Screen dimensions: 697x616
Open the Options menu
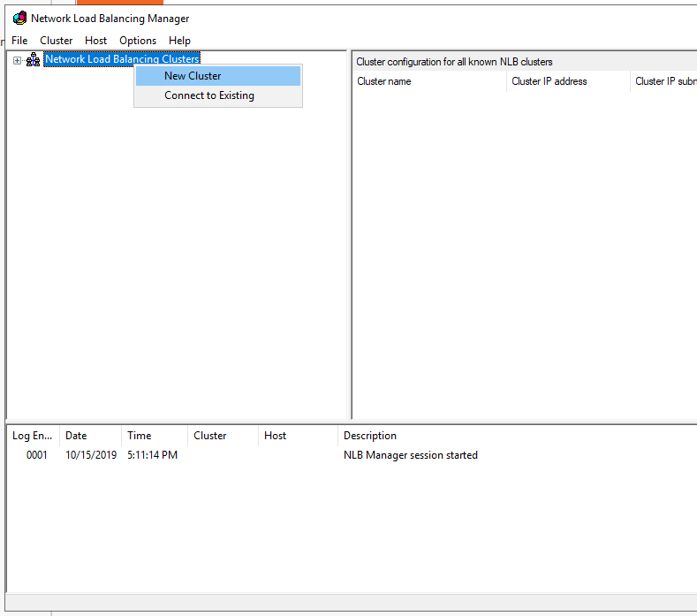(138, 41)
